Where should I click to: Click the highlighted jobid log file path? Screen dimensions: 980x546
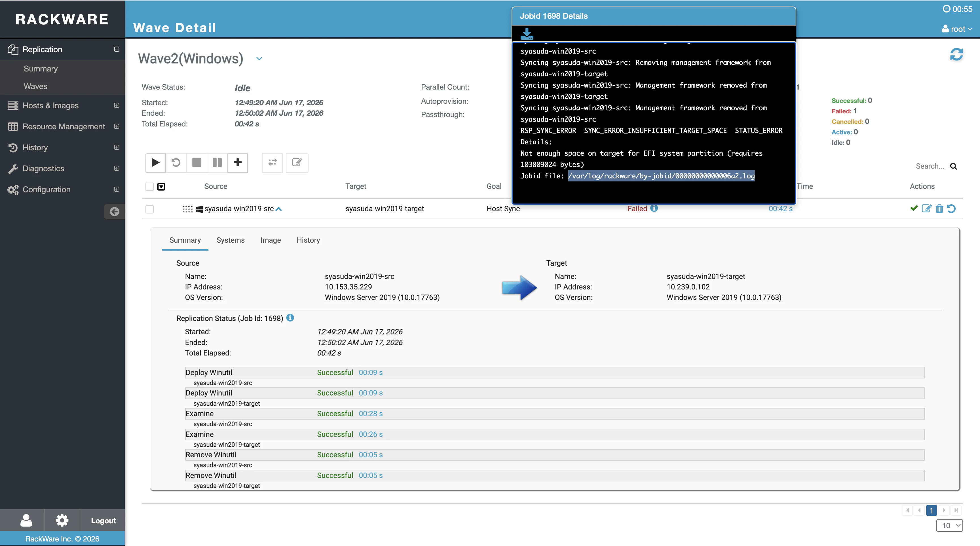point(661,176)
